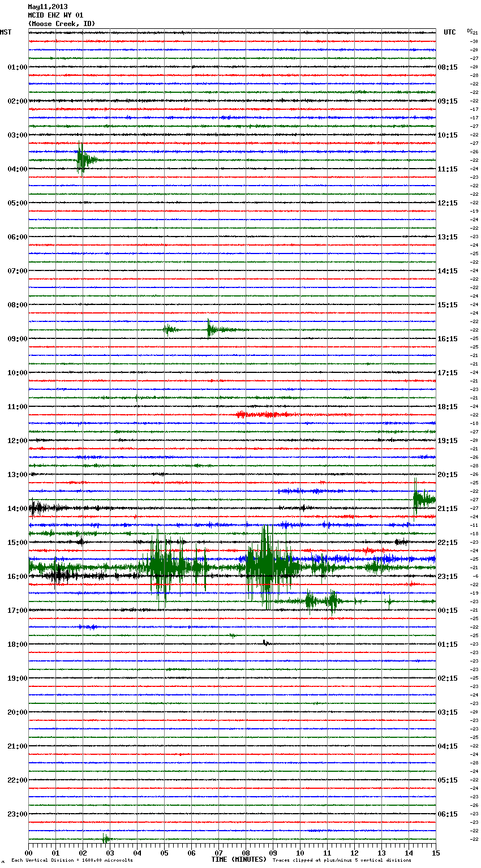Viewport: 481px width, 868px height.
Task: Select the 07:00 MST row label
Action: pyautogui.click(x=18, y=271)
